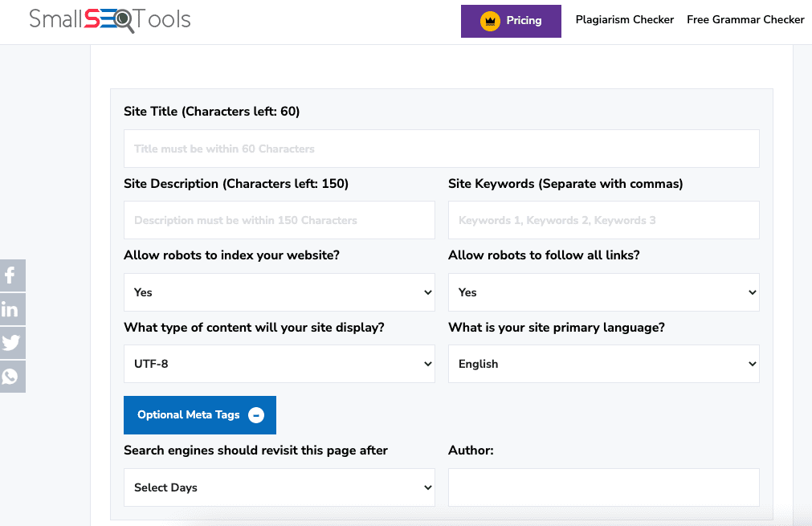812x526 pixels.
Task: Share via the Twitter bird icon
Action: [11, 343]
